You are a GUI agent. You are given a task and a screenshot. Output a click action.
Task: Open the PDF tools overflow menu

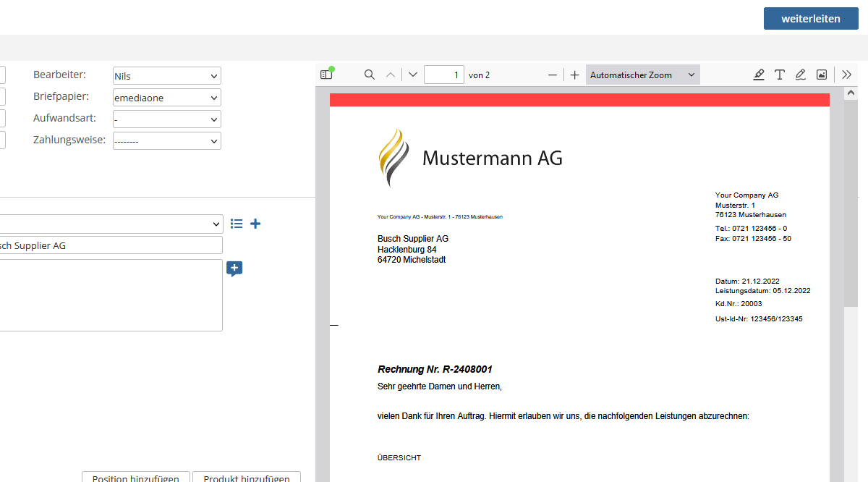(x=847, y=75)
